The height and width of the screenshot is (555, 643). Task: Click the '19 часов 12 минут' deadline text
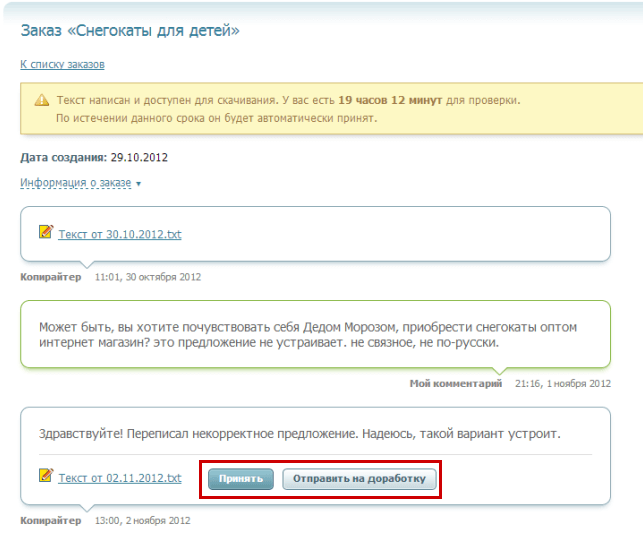coord(390,100)
